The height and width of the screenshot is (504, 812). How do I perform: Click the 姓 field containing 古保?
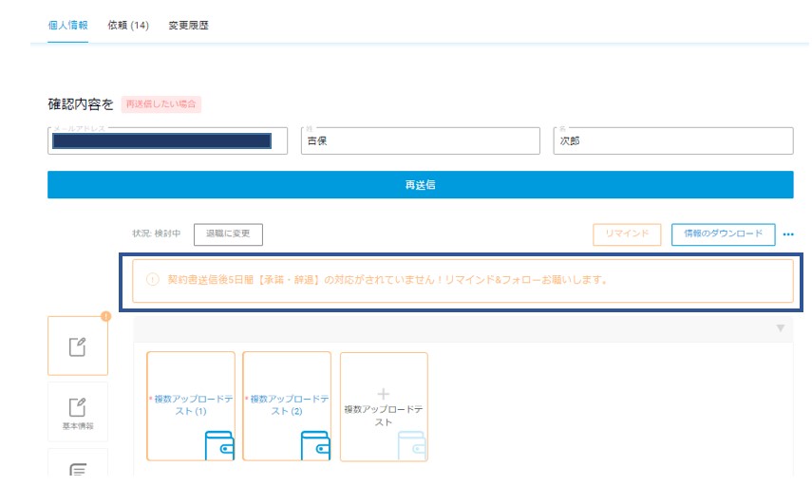(421, 140)
